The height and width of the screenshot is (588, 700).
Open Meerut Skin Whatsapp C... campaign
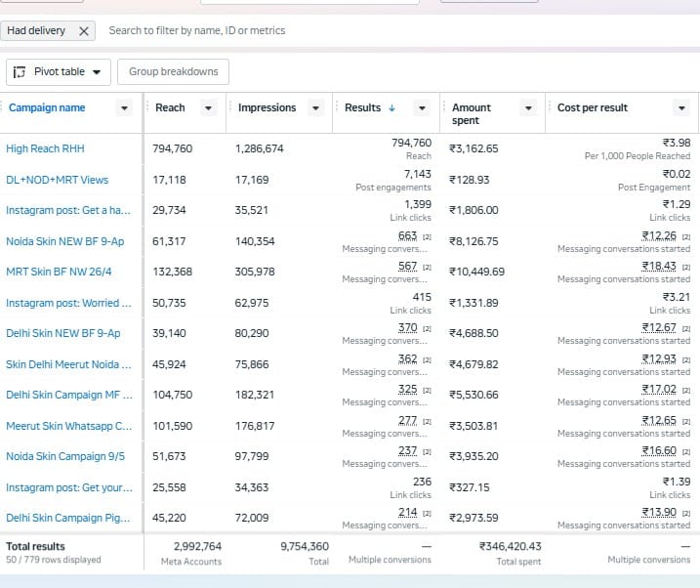(x=69, y=427)
